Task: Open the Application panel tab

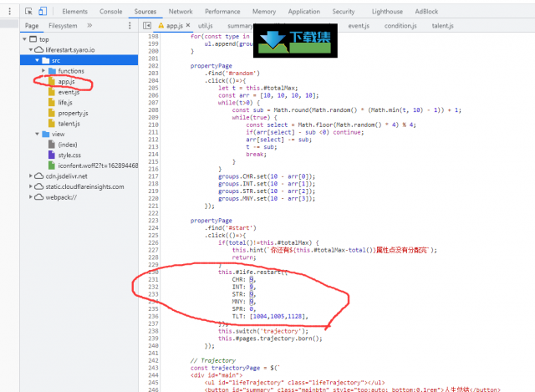Action: point(304,12)
